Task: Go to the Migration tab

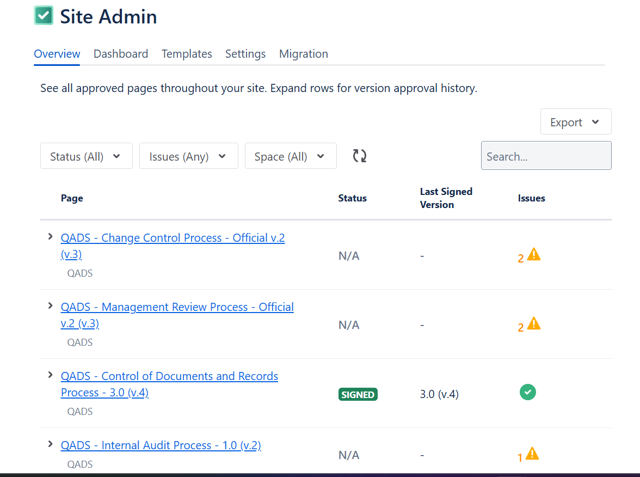Action: tap(303, 54)
